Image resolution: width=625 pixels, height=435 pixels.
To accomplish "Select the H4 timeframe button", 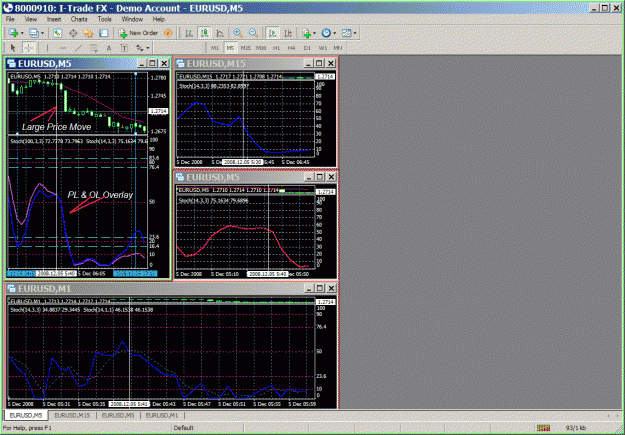I will [x=292, y=48].
